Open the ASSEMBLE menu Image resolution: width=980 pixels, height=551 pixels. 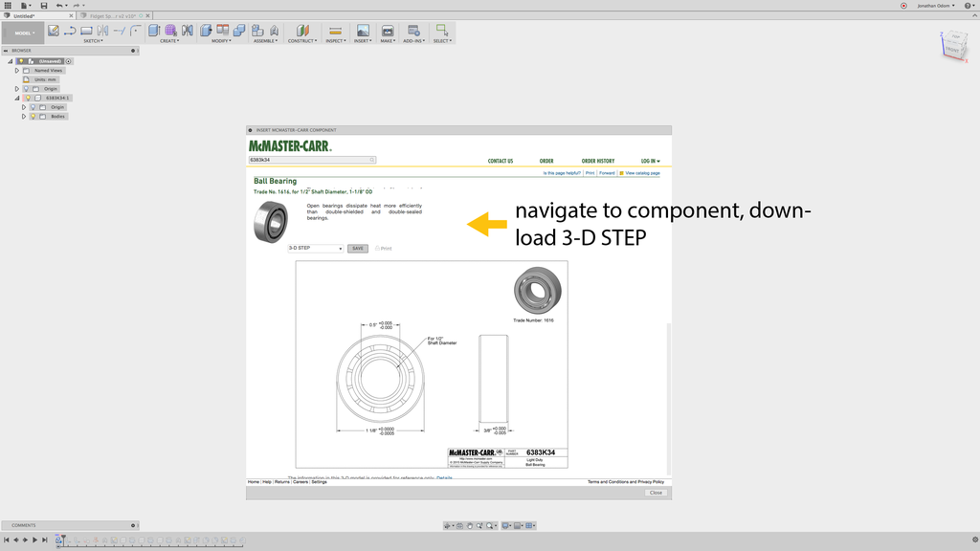(x=265, y=41)
